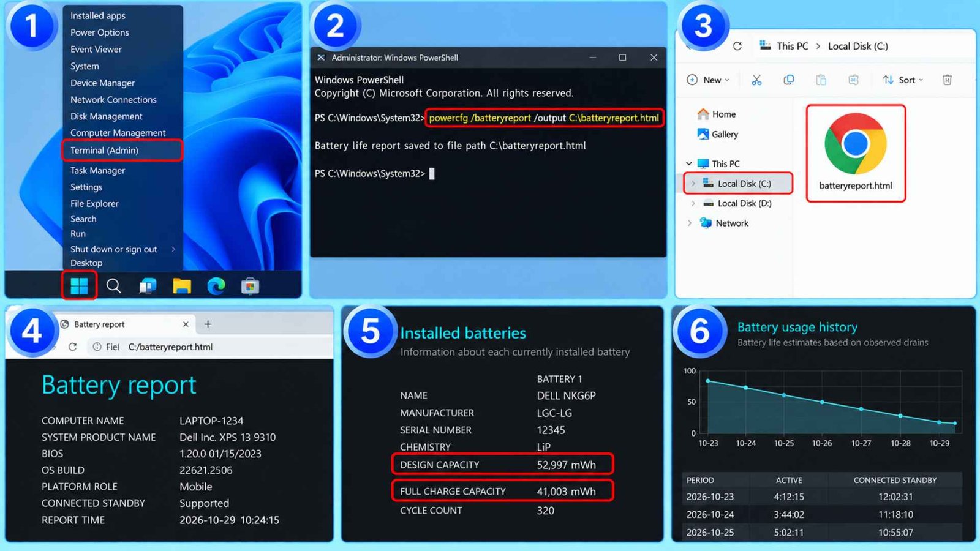
Task: Open Gallery in Explorer navigation pane
Action: point(718,134)
